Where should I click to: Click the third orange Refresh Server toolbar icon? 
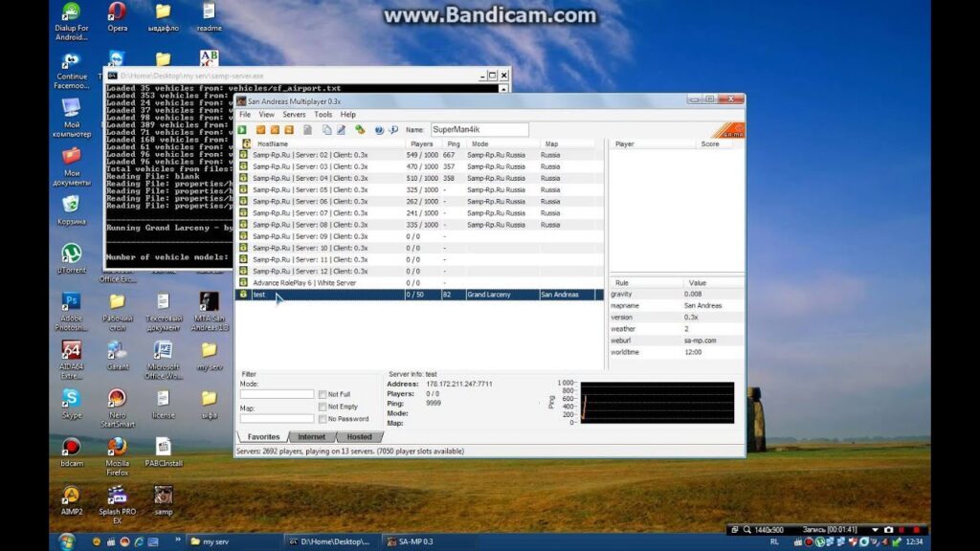coord(289,130)
